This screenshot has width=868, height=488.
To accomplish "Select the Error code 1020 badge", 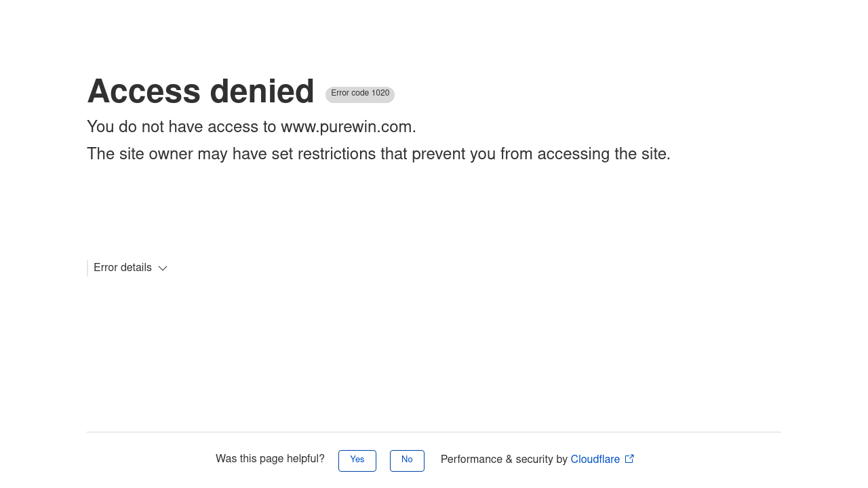I will pos(360,94).
